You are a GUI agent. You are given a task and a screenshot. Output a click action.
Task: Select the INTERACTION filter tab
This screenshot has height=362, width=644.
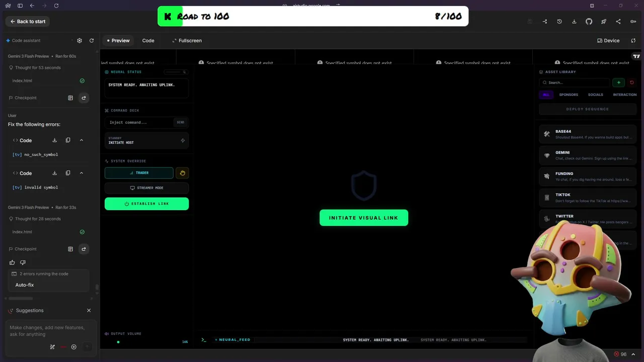pyautogui.click(x=624, y=95)
